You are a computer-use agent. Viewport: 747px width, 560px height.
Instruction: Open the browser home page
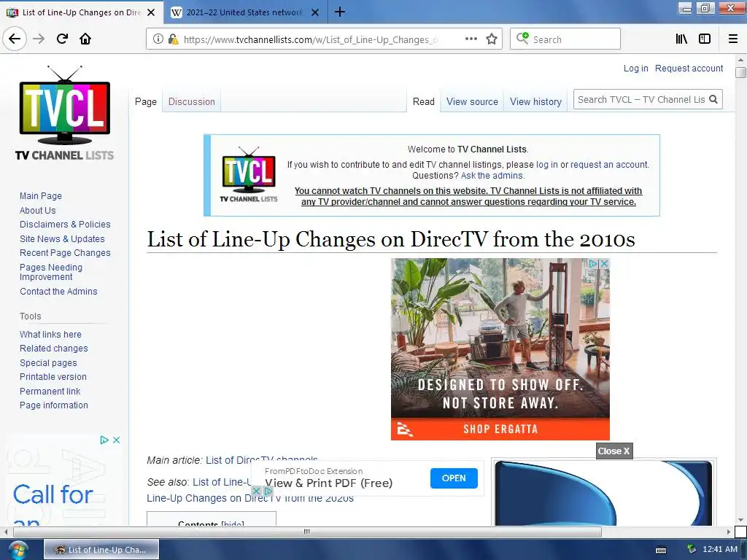85,39
